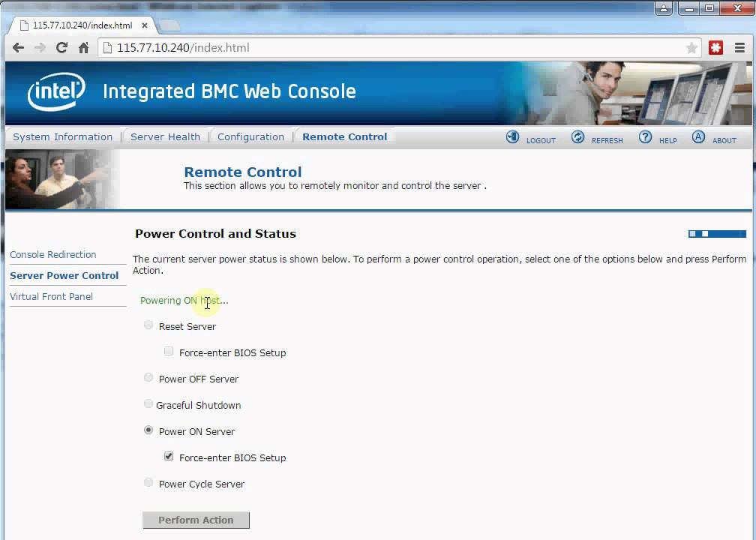Open Console Redirection in the sidebar
Image resolution: width=756 pixels, height=540 pixels.
53,254
